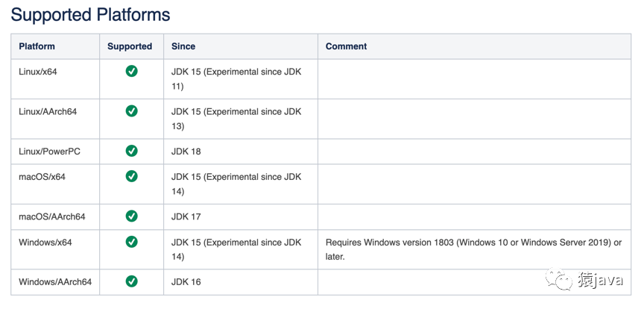Screen dimensions: 644x309
Task: Click the Platform column header
Action: [37, 46]
